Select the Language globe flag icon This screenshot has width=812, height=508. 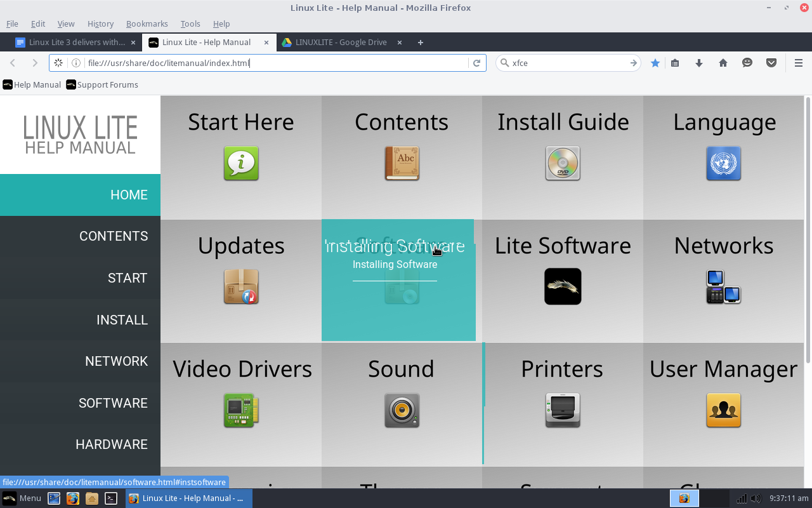[723, 163]
